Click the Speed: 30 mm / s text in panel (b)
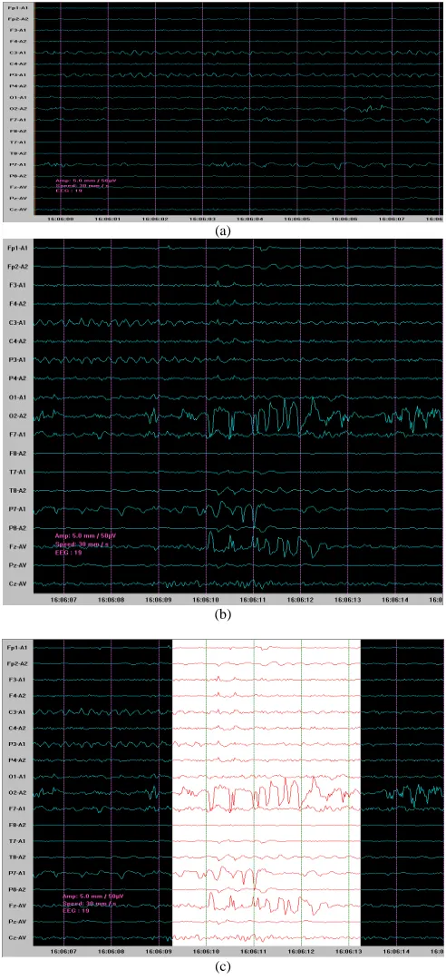This screenshot has width=446, height=980. click(x=80, y=545)
